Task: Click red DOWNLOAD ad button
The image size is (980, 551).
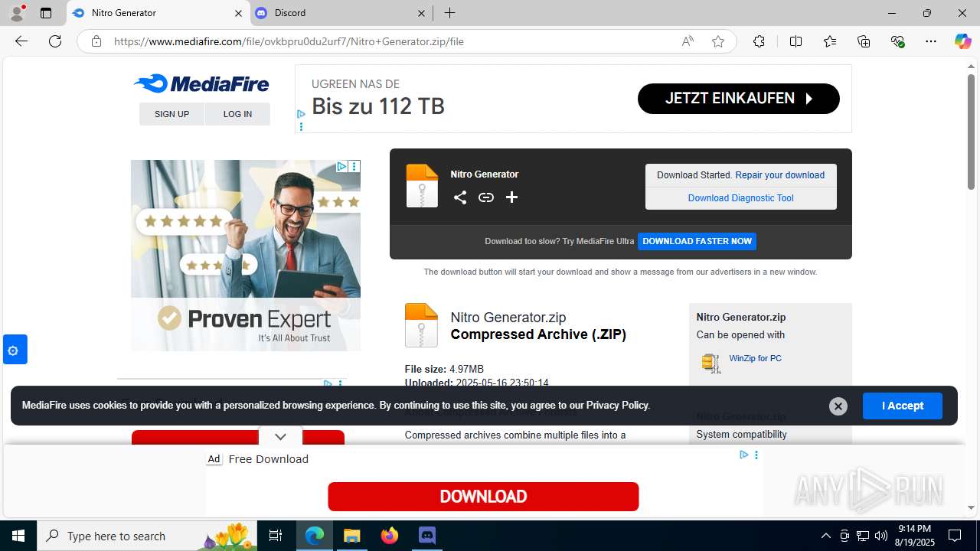Action: click(x=483, y=497)
